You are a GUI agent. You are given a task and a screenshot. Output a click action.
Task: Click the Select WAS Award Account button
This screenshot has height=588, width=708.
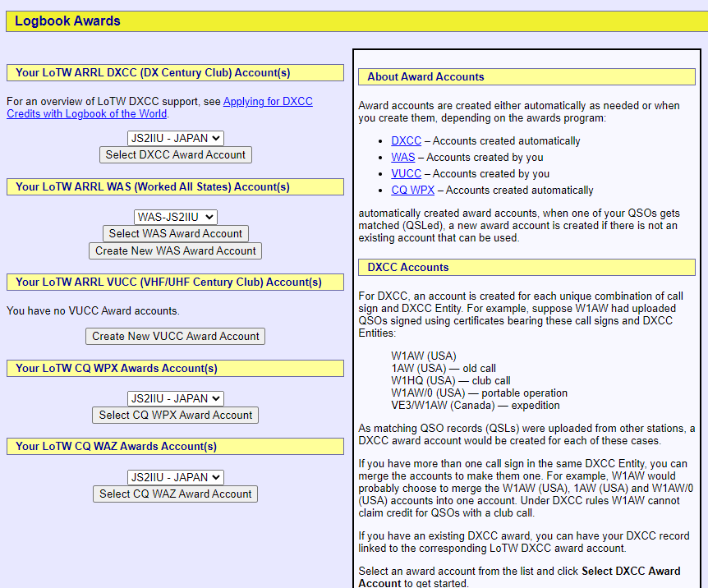175,234
